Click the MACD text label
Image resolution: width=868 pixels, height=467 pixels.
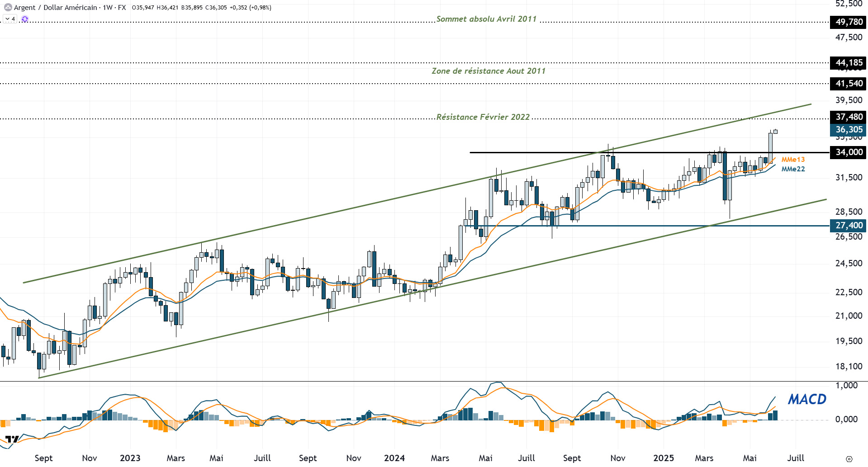coord(807,399)
